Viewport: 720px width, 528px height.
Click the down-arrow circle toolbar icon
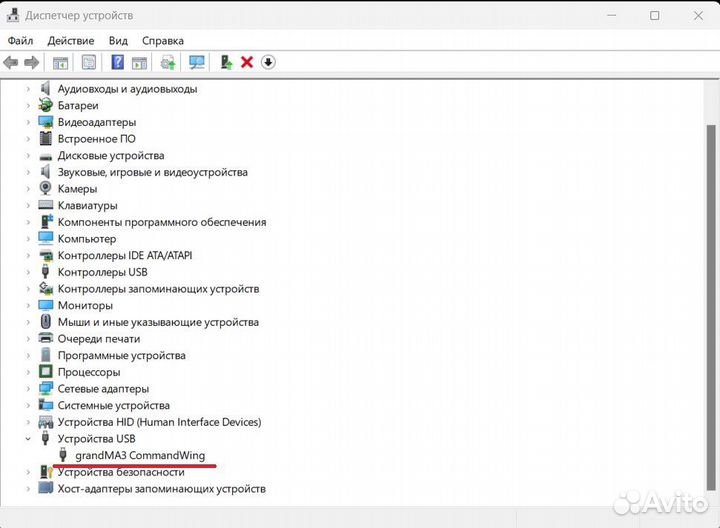click(x=268, y=62)
